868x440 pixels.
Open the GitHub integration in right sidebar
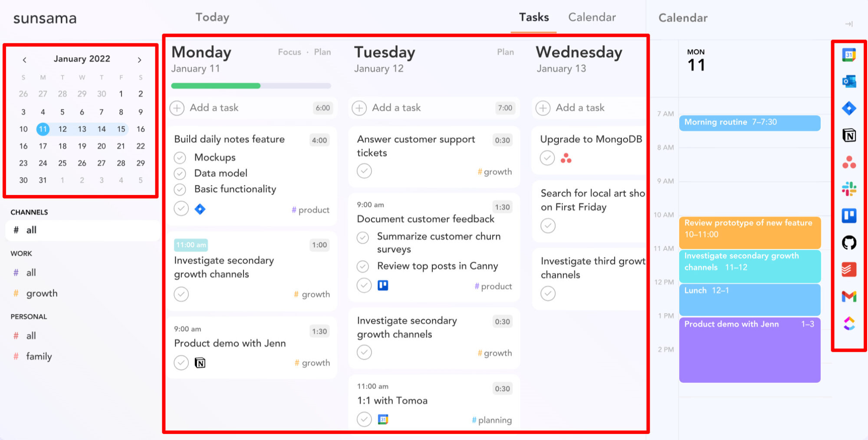(850, 242)
